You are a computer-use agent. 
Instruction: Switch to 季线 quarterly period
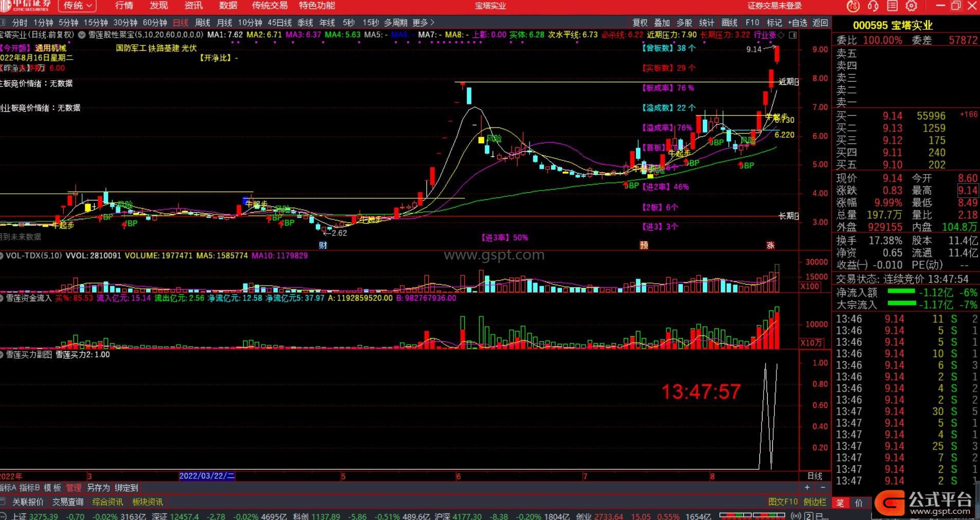point(305,23)
